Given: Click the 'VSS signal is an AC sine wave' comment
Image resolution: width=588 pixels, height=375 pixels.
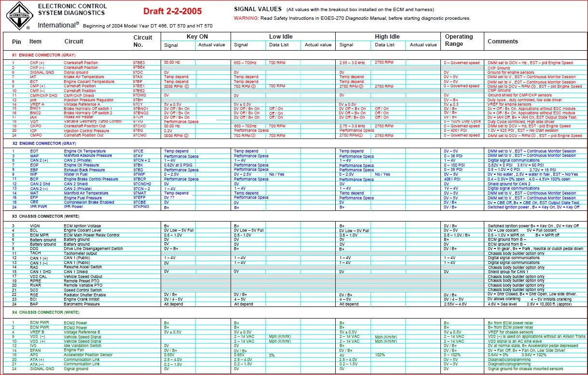Looking at the screenshot, I should [x=514, y=341].
